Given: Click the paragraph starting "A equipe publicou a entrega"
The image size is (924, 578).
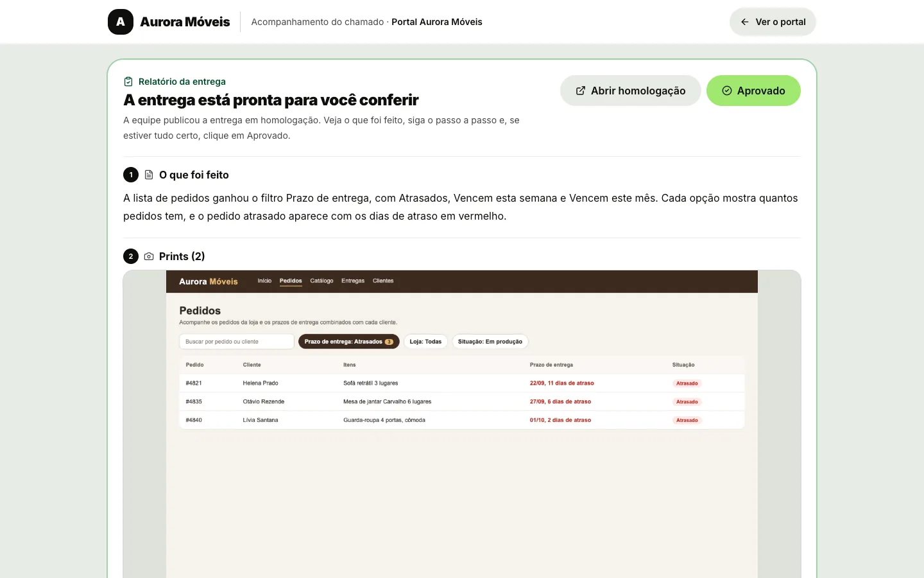Looking at the screenshot, I should [321, 128].
